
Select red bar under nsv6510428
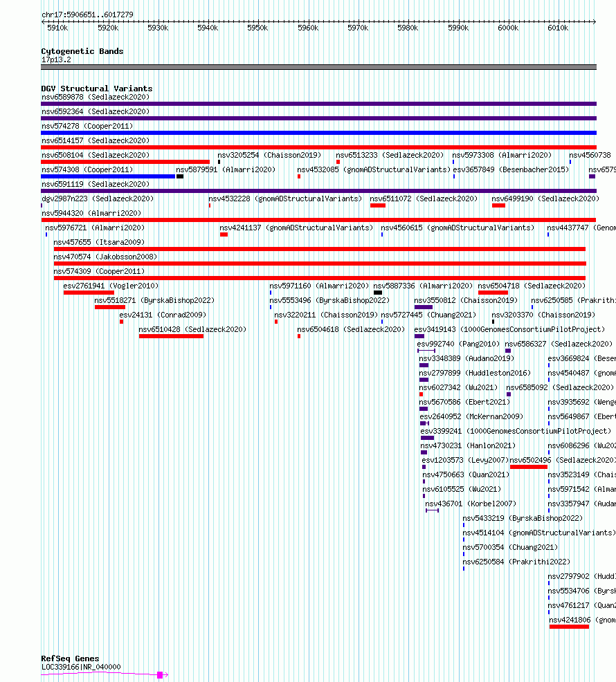(x=171, y=336)
